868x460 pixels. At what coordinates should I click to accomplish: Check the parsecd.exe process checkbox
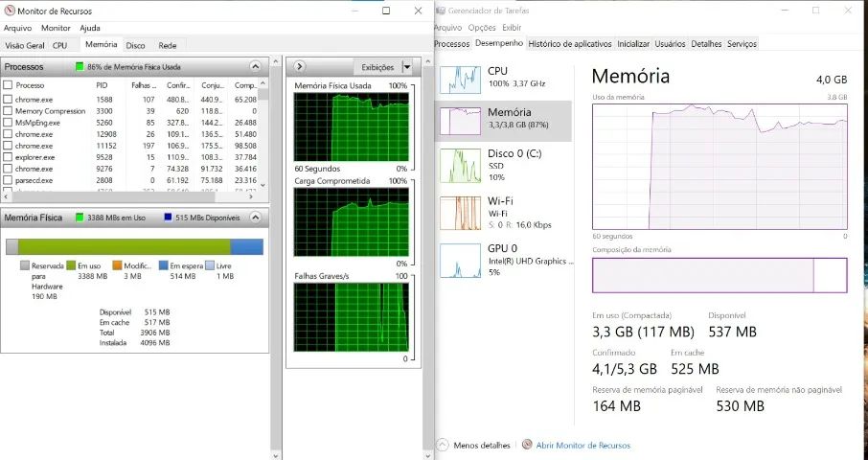pyautogui.click(x=8, y=180)
